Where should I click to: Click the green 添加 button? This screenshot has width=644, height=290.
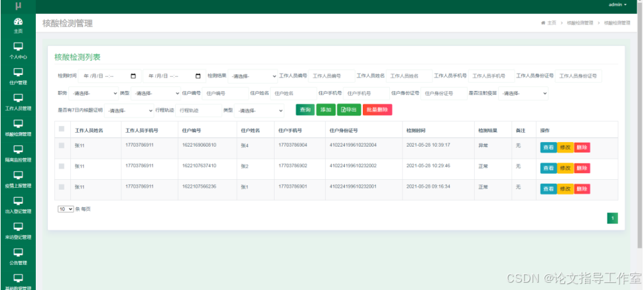click(326, 109)
